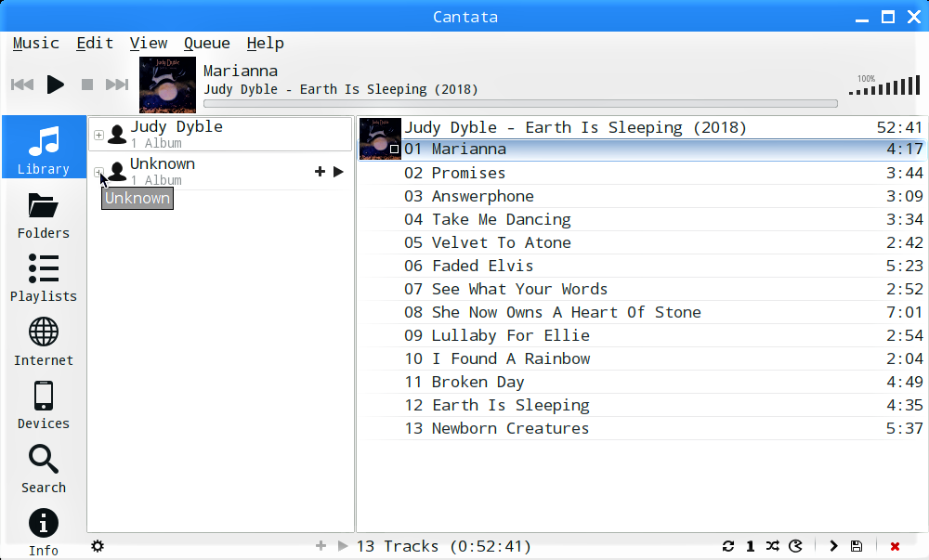
Task: Stop playback with the stop button
Action: (87, 85)
